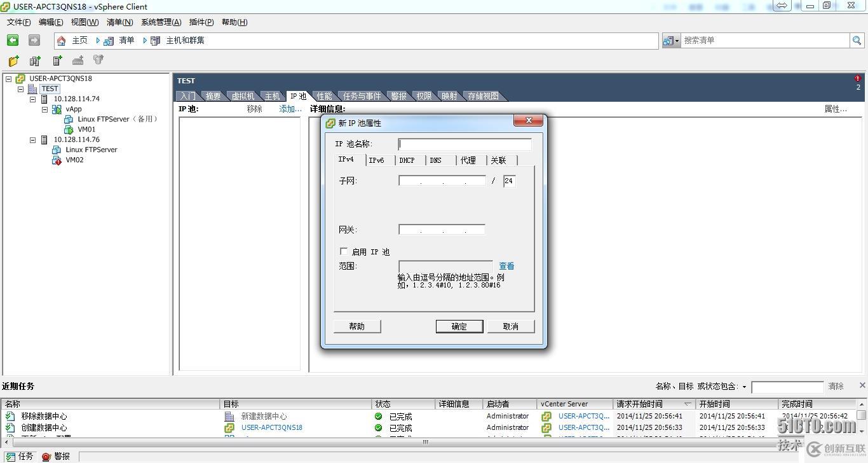Open the 任务与事件 tab
Viewport: 868px width, 463px height.
point(362,96)
